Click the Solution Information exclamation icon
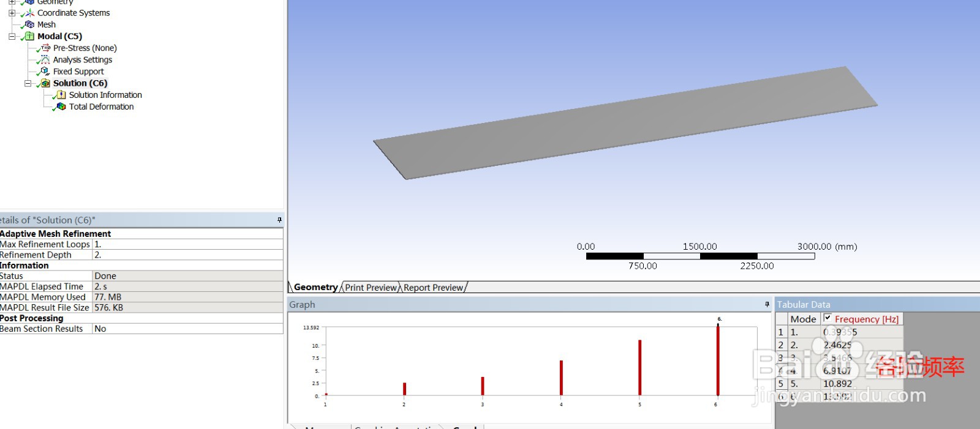980x429 pixels. [61, 95]
